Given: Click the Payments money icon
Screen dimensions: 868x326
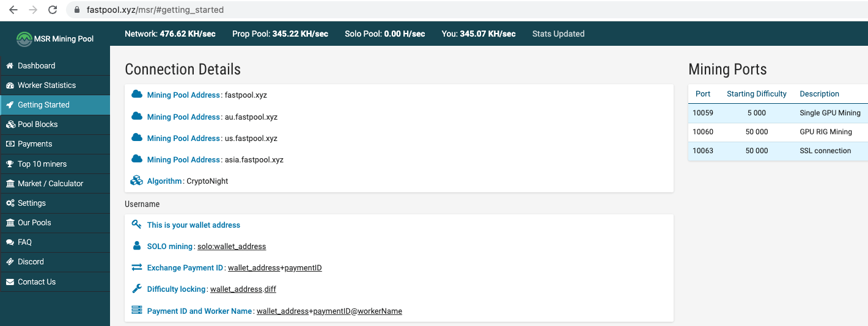Looking at the screenshot, I should coord(10,144).
